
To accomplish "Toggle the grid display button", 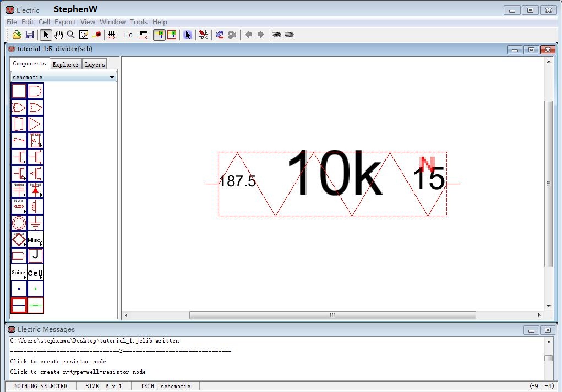I will pos(112,35).
